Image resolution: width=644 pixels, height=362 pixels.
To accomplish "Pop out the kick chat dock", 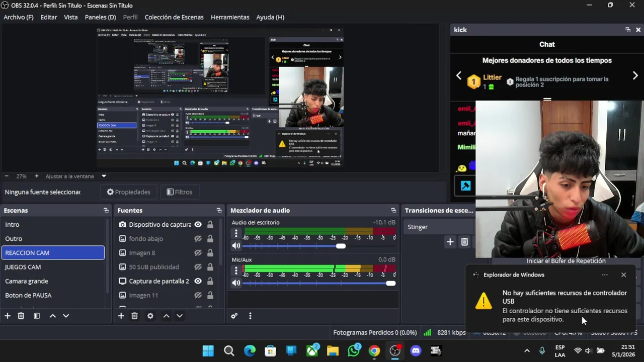I will click(x=628, y=30).
